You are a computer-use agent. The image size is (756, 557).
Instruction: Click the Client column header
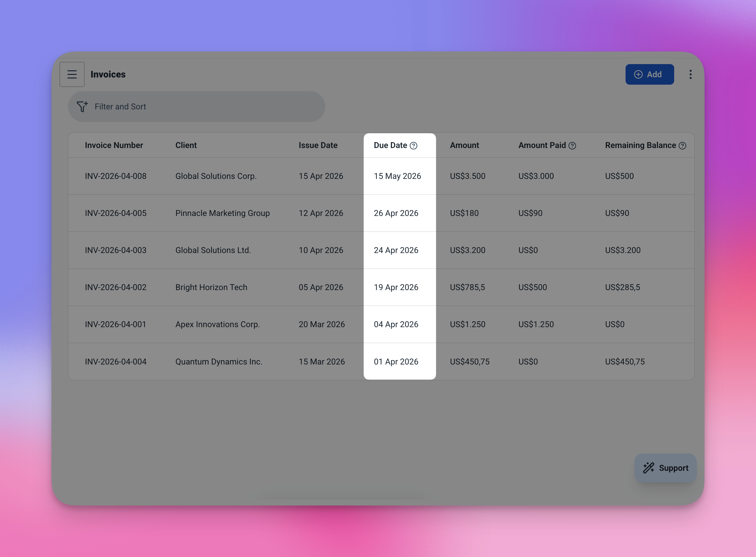186,145
